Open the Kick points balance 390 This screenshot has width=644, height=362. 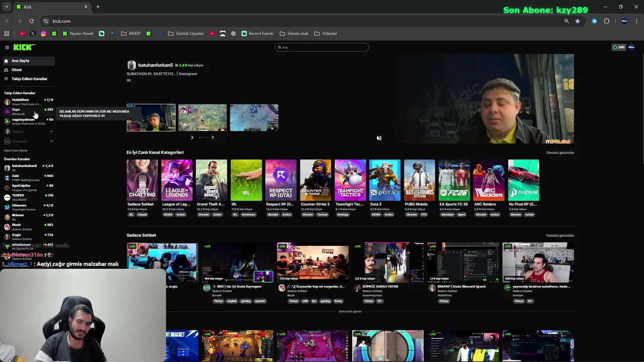(619, 47)
